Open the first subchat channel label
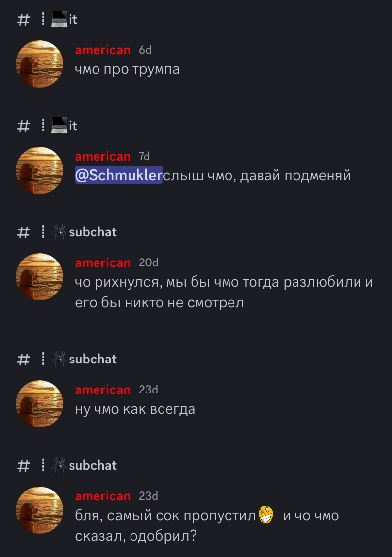Screen dimensions: 392x557 (93, 232)
